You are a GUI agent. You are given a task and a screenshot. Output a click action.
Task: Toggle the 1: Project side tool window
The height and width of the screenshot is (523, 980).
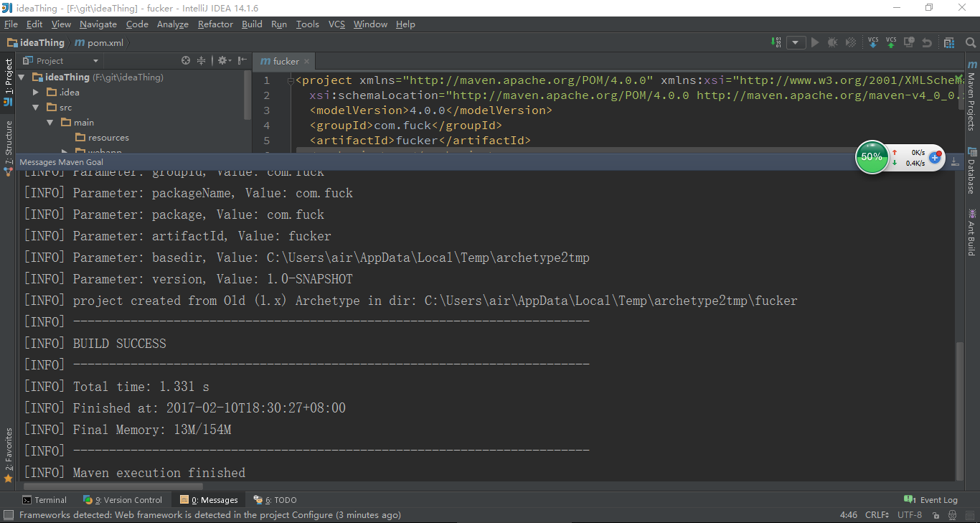pyautogui.click(x=8, y=82)
